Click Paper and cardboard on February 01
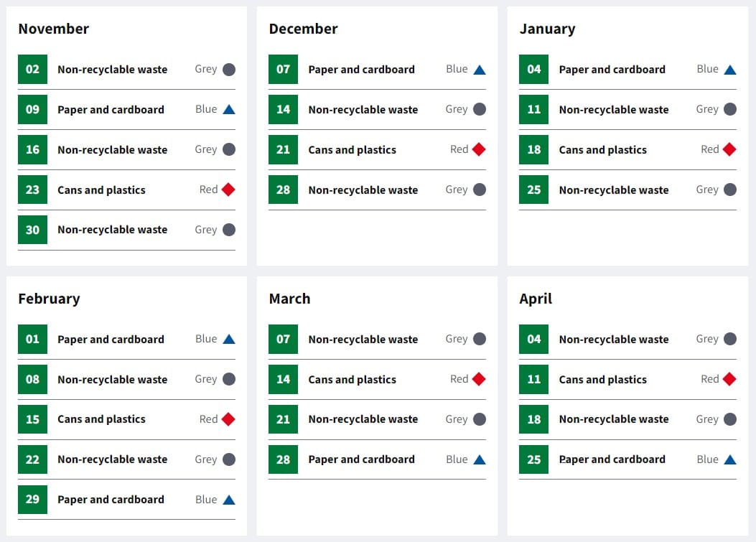Image resolution: width=756 pixels, height=542 pixels. coord(111,340)
